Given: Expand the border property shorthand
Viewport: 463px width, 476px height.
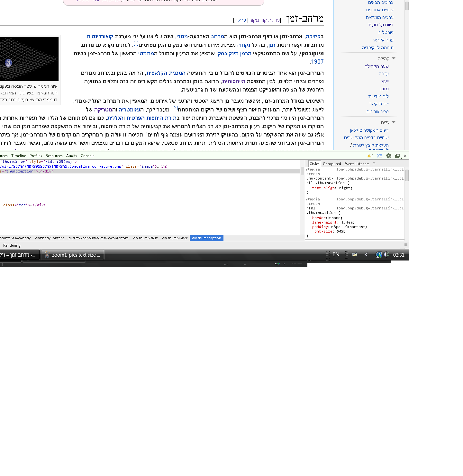Looking at the screenshot, I should (x=330, y=218).
